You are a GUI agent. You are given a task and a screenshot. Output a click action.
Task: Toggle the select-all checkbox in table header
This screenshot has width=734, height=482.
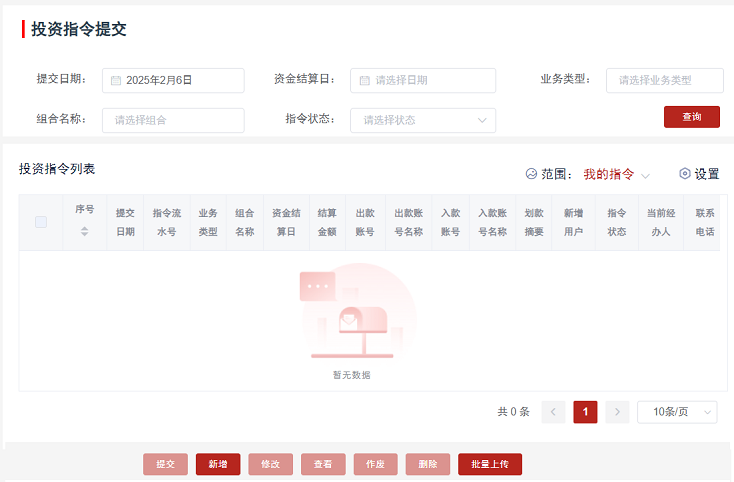41,222
